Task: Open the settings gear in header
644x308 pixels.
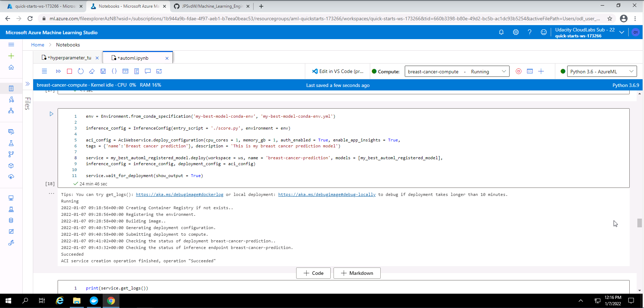Action: pos(515,32)
